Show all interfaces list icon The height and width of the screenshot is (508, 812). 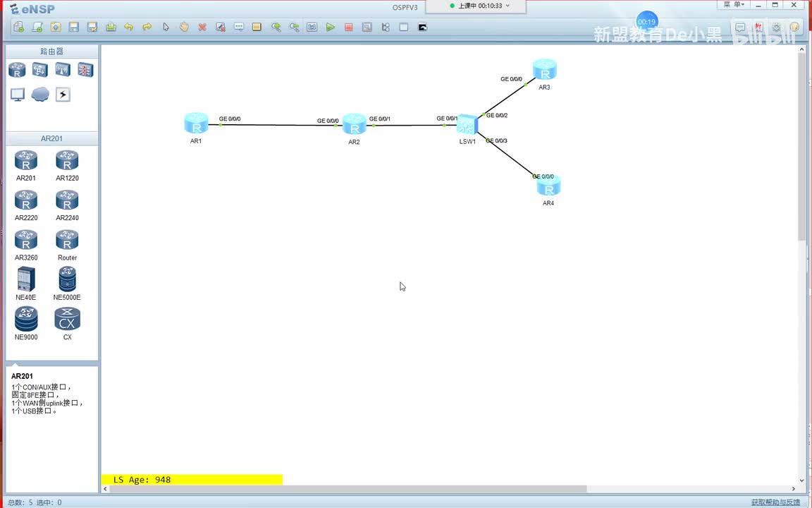[x=386, y=27]
